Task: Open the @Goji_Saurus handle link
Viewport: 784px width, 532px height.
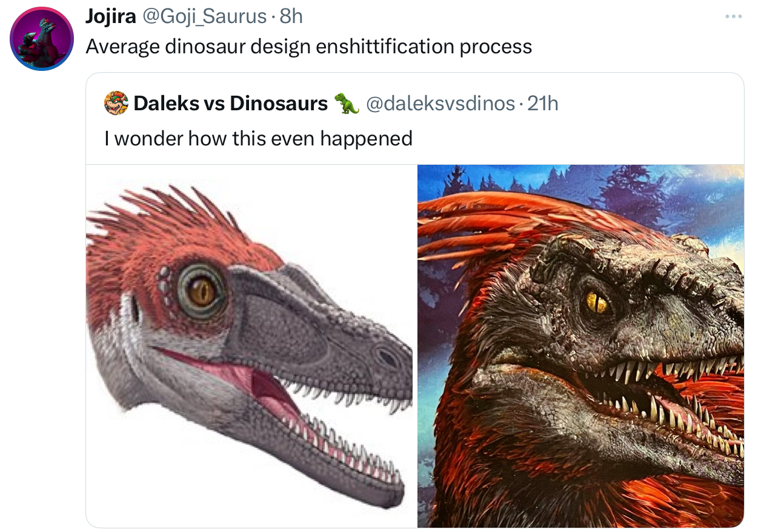Action: [x=204, y=16]
